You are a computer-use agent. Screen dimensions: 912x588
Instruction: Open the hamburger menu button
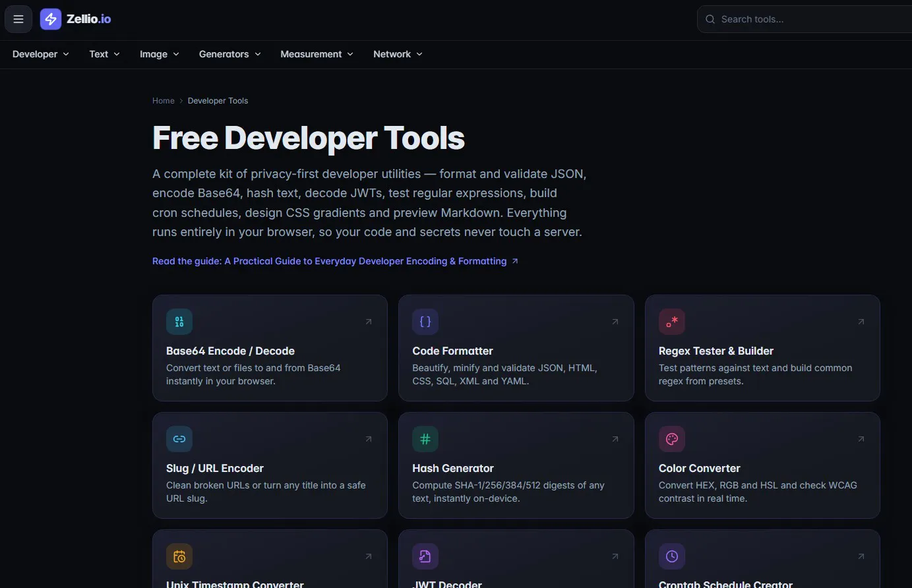tap(18, 19)
